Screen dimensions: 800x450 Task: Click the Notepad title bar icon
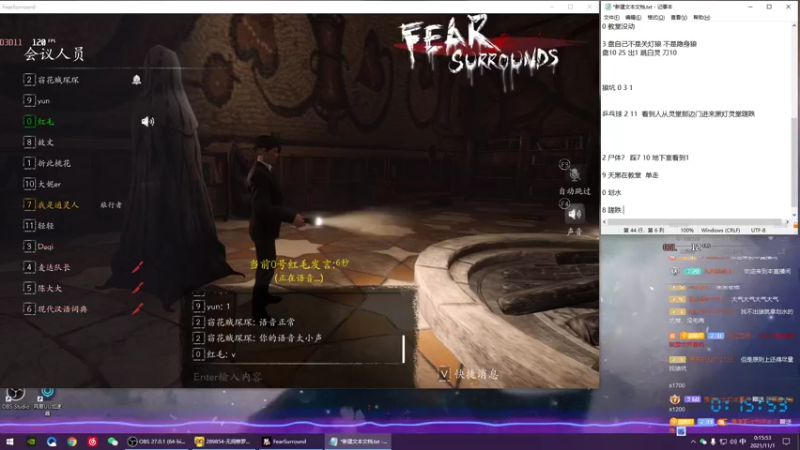coord(608,7)
